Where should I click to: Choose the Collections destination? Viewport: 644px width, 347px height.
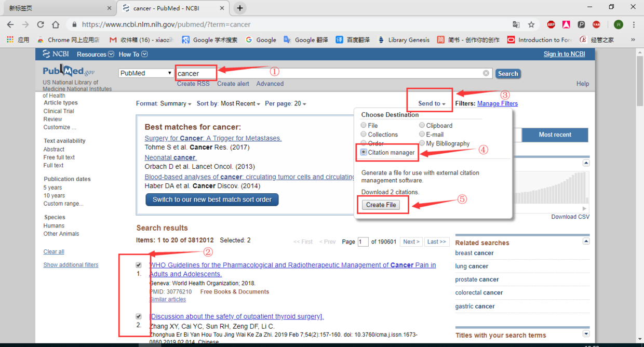point(364,134)
